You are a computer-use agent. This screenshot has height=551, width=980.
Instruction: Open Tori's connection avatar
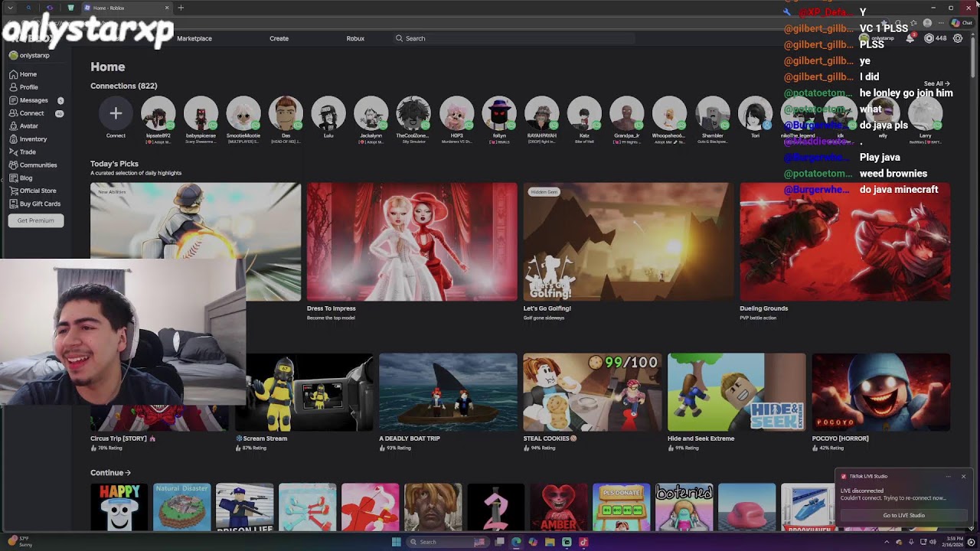point(755,114)
